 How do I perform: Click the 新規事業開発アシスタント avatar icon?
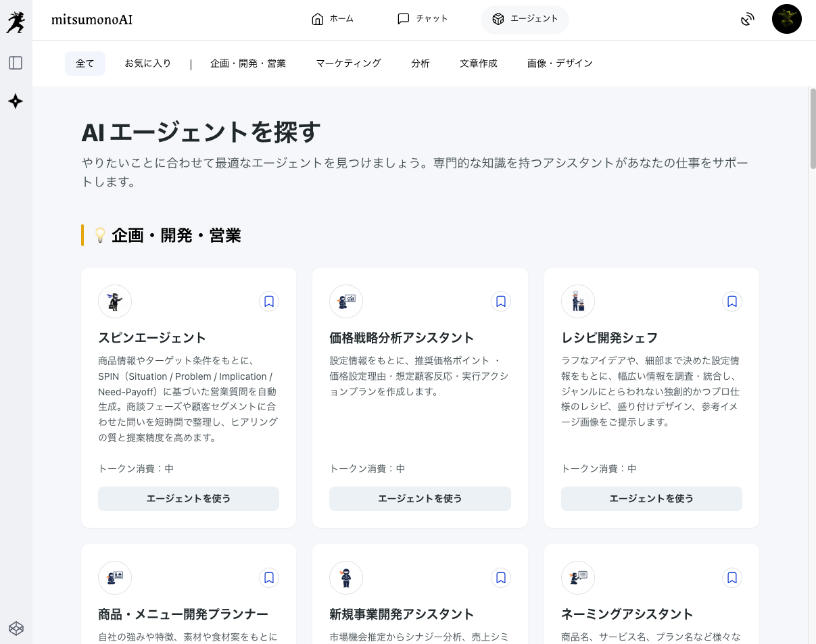coord(346,578)
